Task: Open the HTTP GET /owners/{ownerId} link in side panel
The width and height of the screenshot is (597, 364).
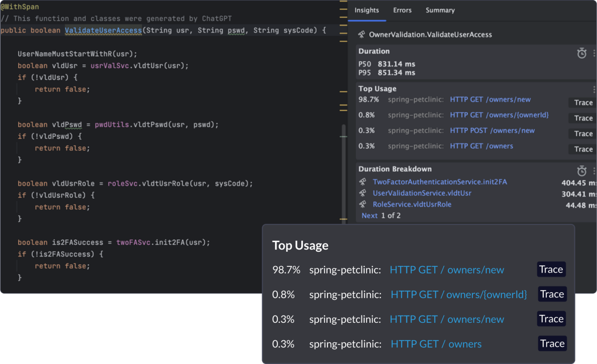Action: 499,115
